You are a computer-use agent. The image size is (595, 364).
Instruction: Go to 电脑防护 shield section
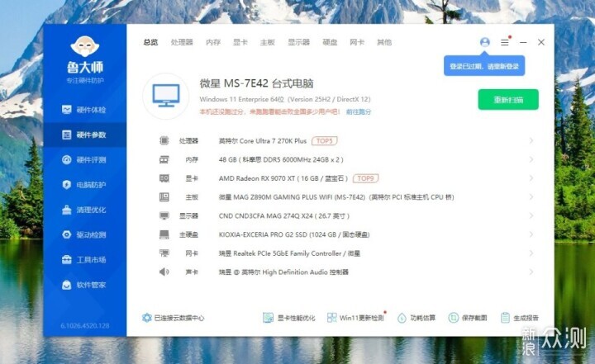pyautogui.click(x=84, y=185)
